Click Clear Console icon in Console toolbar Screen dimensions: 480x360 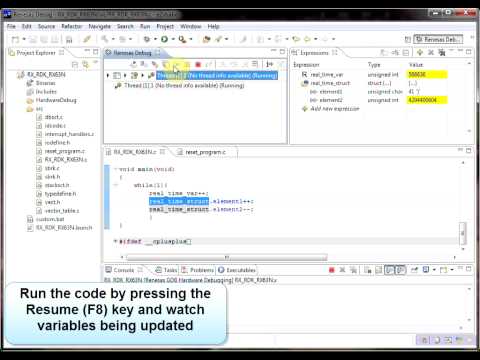368,270
